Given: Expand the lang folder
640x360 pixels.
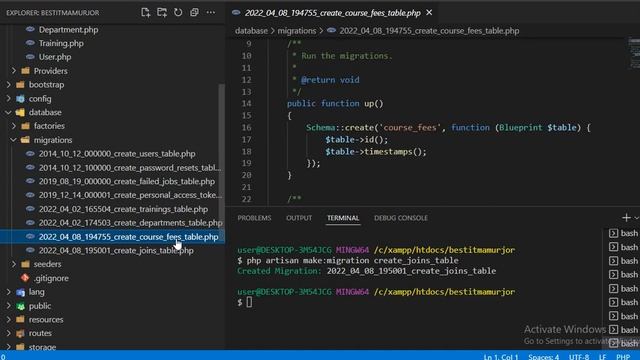Looking at the screenshot, I should point(36,292).
